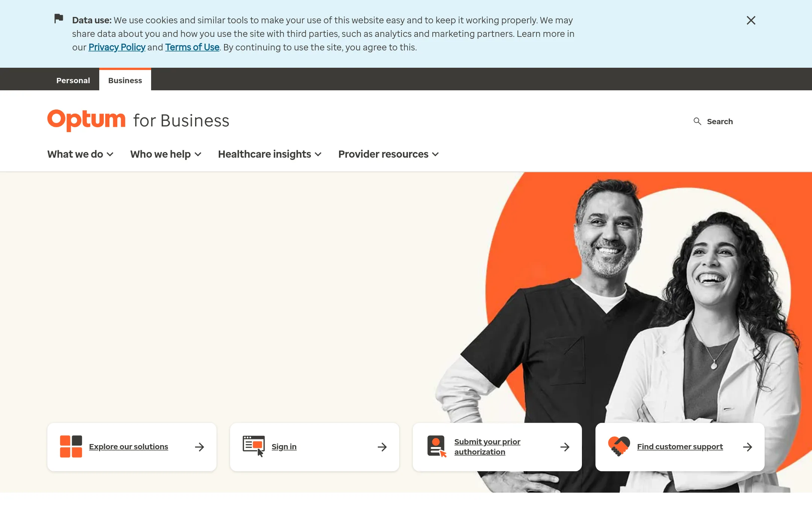Open the Search button label
The height and width of the screenshot is (508, 812).
tap(720, 122)
